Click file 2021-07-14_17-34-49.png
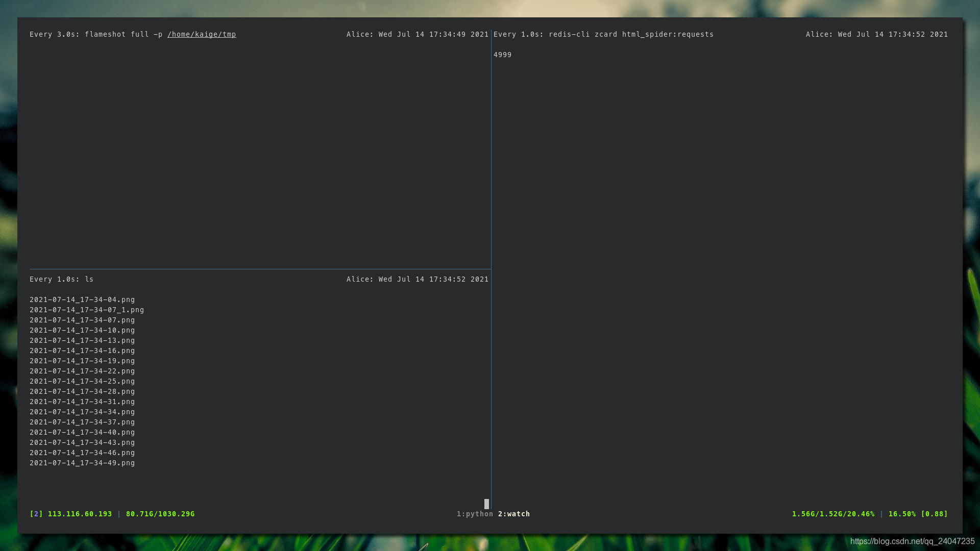Screen dimensions: 980x551 [x=82, y=463]
